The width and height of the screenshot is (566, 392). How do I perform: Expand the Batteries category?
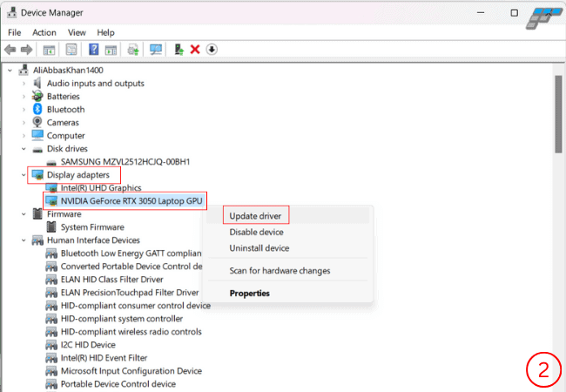[24, 97]
